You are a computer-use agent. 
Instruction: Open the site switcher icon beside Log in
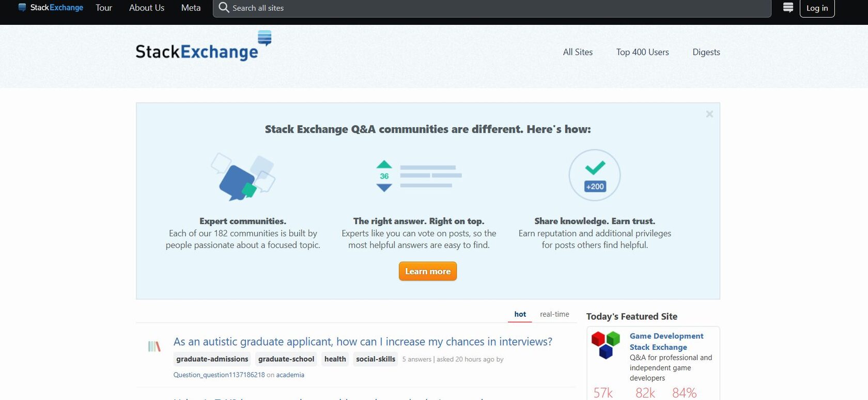[x=788, y=8]
